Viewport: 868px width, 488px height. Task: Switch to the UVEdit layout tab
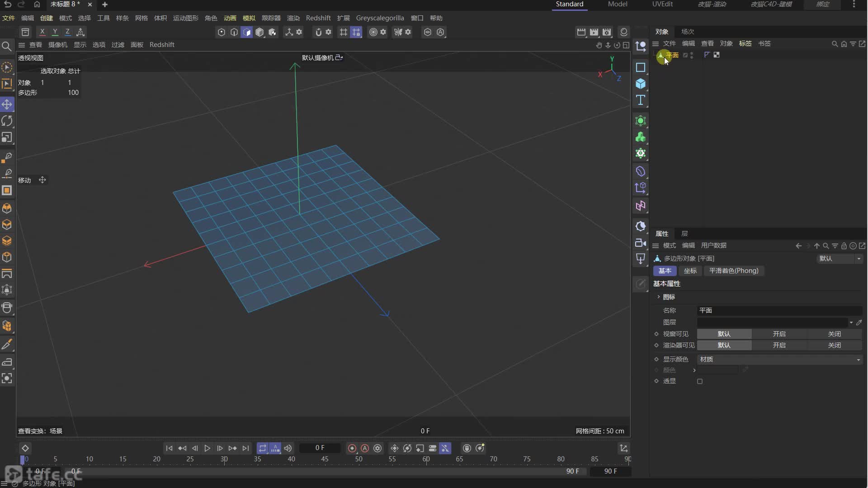(x=662, y=4)
